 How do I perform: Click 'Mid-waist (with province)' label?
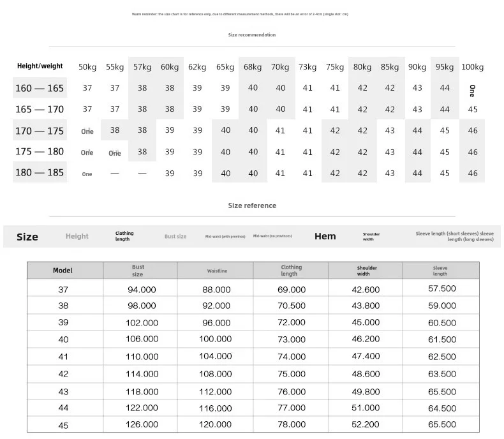tap(225, 237)
